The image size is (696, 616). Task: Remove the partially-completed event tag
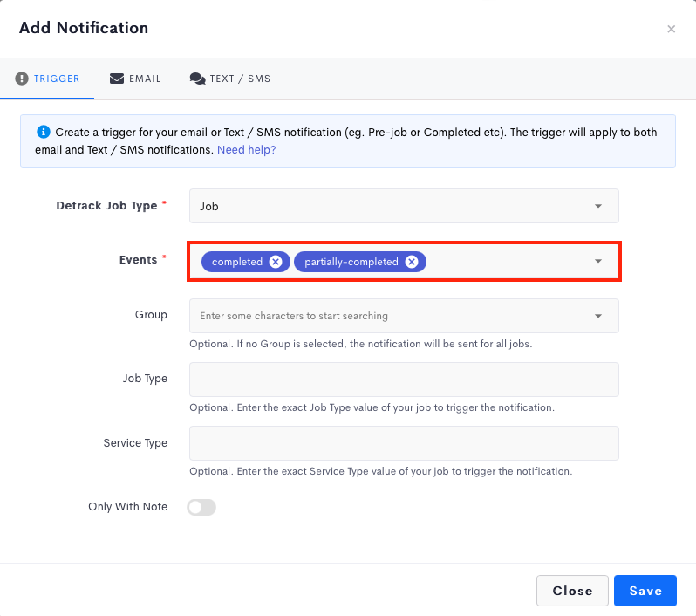point(412,262)
